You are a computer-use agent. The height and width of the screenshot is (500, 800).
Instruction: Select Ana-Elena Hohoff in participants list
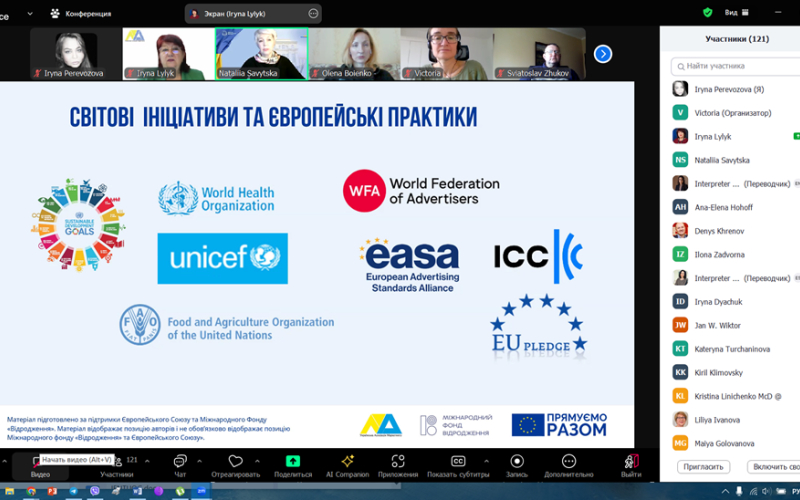tap(733, 207)
